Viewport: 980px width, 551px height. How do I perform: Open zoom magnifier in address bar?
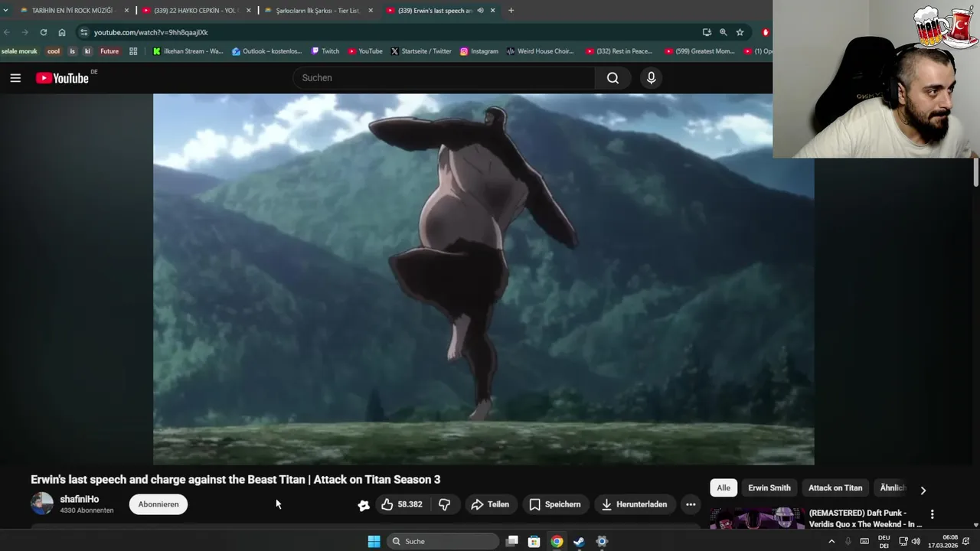point(723,32)
